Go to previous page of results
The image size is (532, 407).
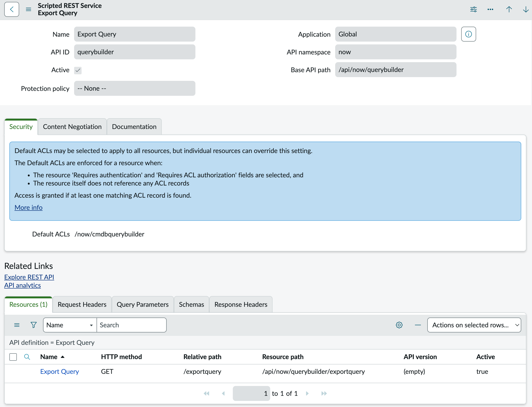click(x=223, y=393)
